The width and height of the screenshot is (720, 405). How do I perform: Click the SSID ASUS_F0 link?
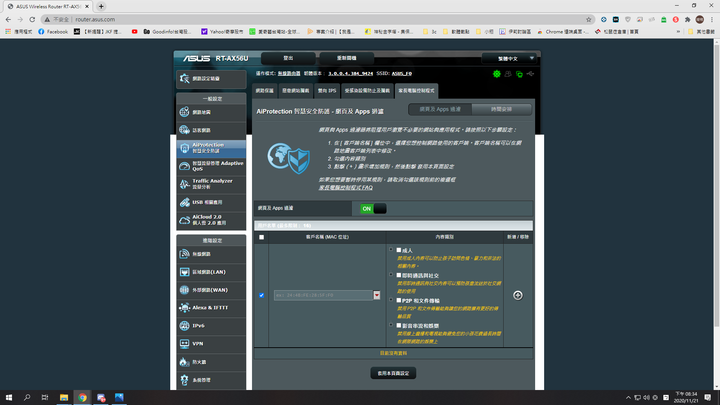402,73
